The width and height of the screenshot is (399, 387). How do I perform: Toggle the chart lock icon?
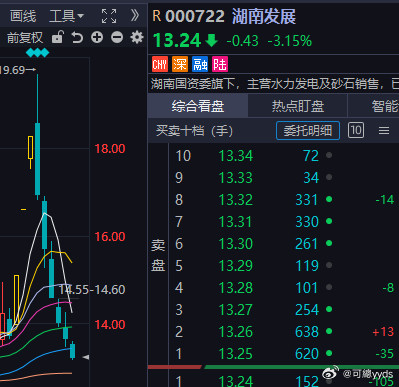(x=58, y=37)
